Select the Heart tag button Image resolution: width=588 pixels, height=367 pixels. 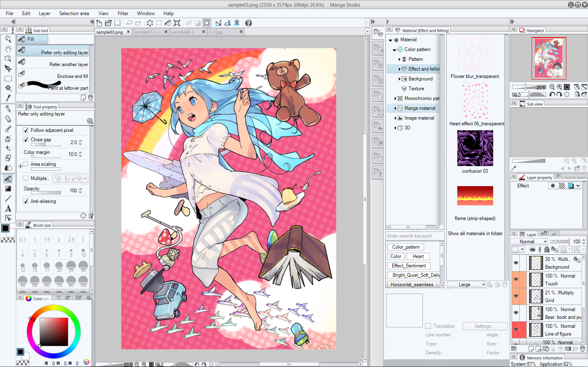tap(418, 256)
